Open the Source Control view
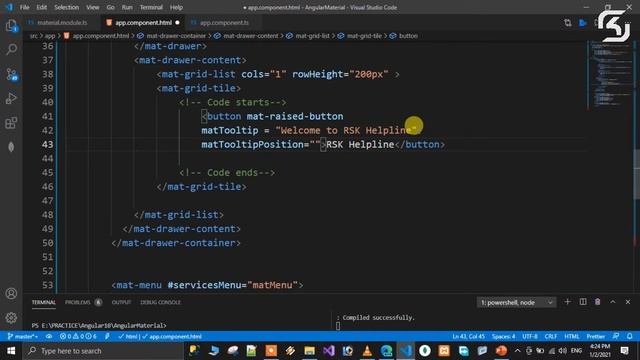The width and height of the screenshot is (640, 360). pos(11,74)
